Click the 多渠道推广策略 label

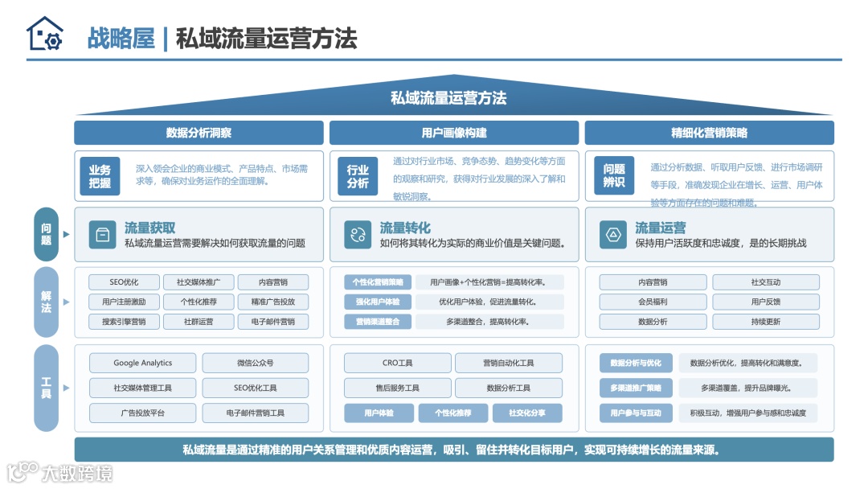click(x=636, y=388)
